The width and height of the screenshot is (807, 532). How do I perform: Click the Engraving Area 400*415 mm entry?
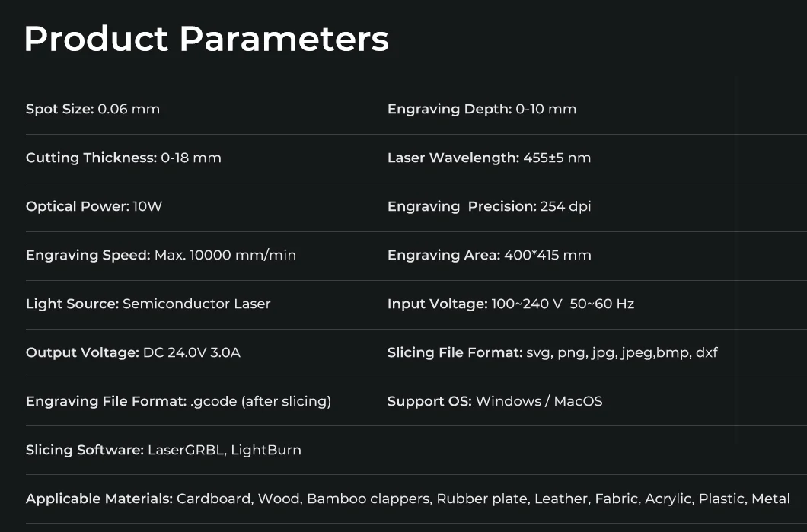[489, 255]
